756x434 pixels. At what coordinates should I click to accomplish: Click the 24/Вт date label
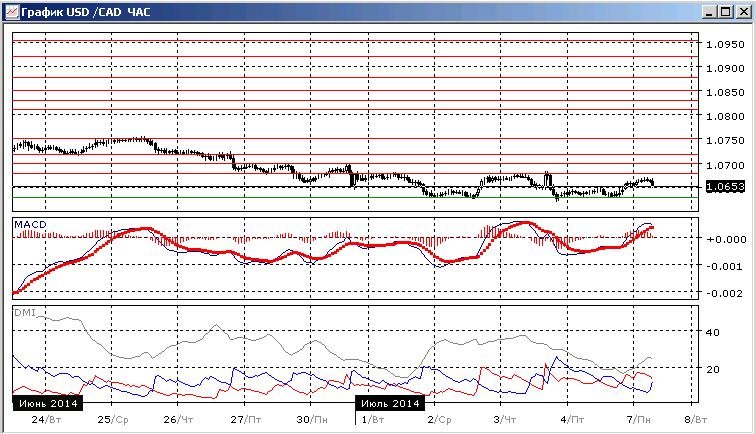pos(46,420)
